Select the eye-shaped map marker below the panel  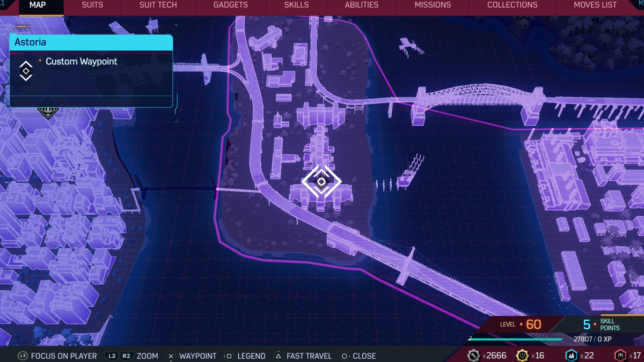point(48,112)
